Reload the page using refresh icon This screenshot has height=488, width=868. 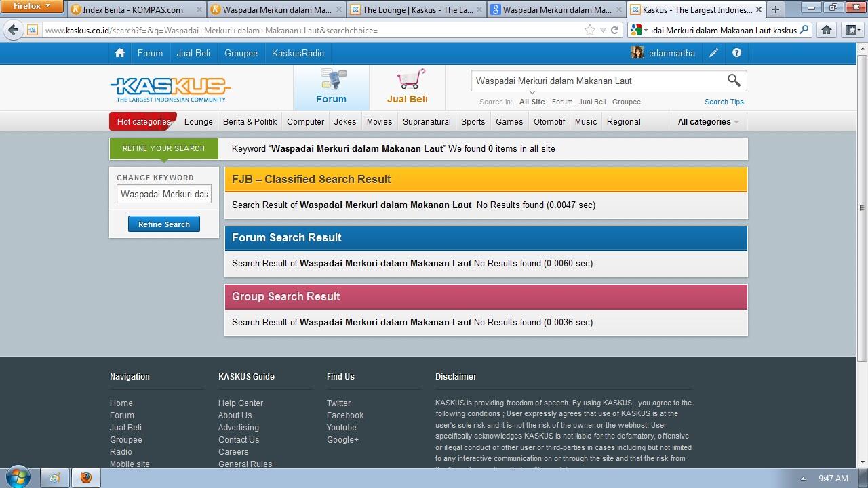coord(615,30)
